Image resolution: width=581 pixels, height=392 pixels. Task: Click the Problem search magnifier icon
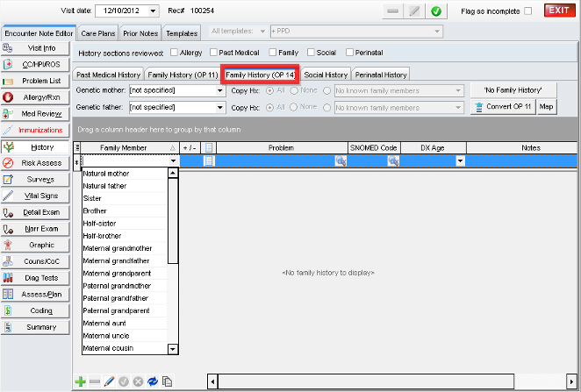(341, 161)
